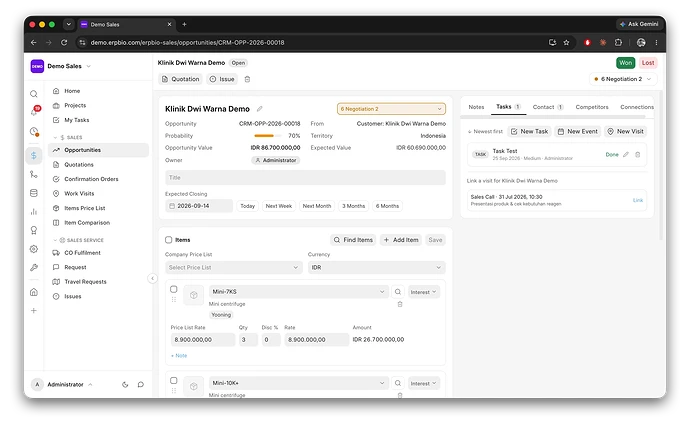Remove the Mini-7KS item trash icon
The height and width of the screenshot is (429, 690).
[400, 304]
